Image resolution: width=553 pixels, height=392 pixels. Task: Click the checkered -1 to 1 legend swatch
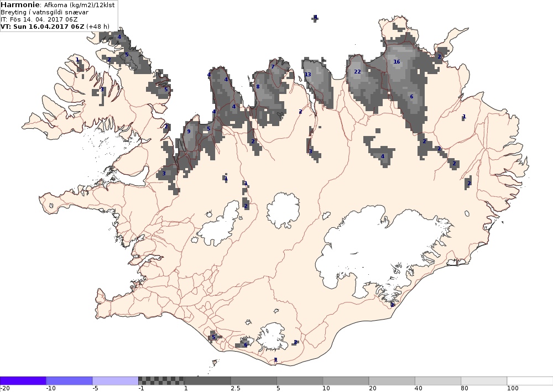[x=161, y=381]
